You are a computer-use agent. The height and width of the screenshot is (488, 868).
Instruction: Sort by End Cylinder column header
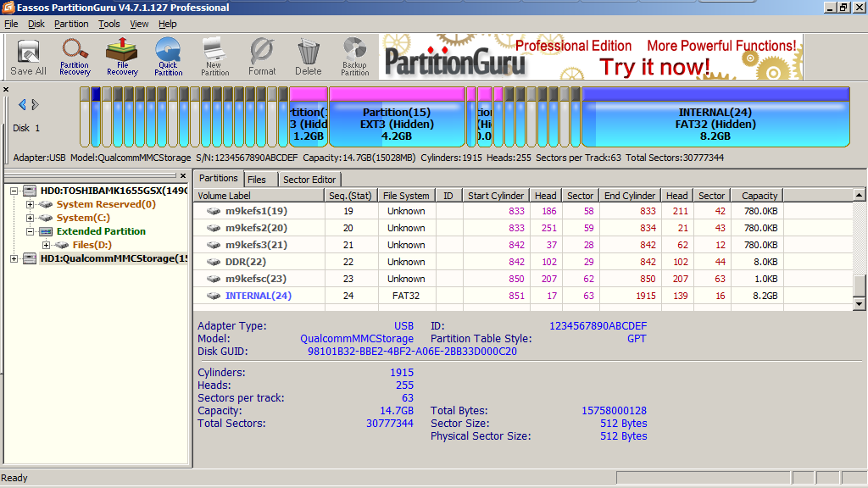coord(630,196)
